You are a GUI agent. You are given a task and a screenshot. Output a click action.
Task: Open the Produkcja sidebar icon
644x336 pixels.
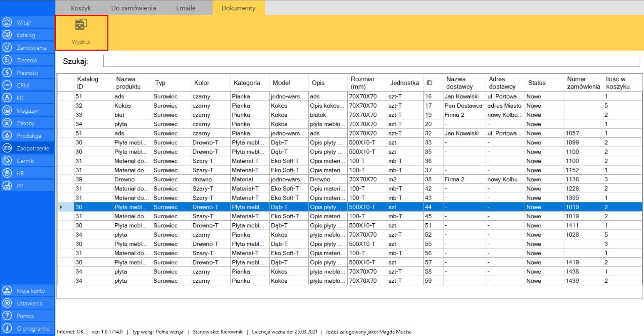click(7, 136)
